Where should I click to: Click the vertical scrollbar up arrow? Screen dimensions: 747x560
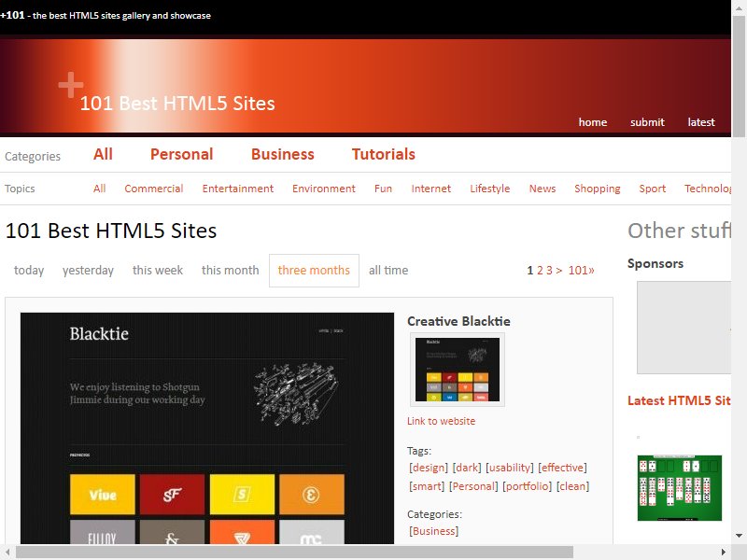pyautogui.click(x=739, y=7)
